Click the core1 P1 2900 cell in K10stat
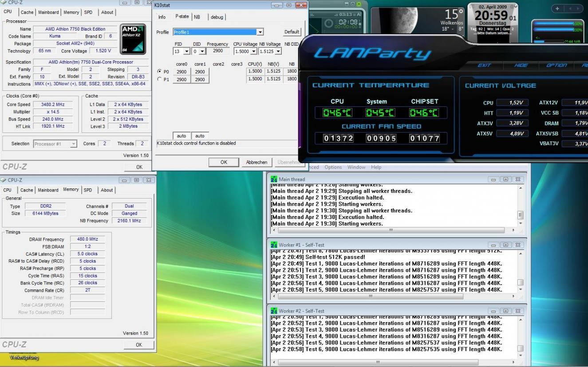Image resolution: width=588 pixels, height=367 pixels. pos(200,79)
